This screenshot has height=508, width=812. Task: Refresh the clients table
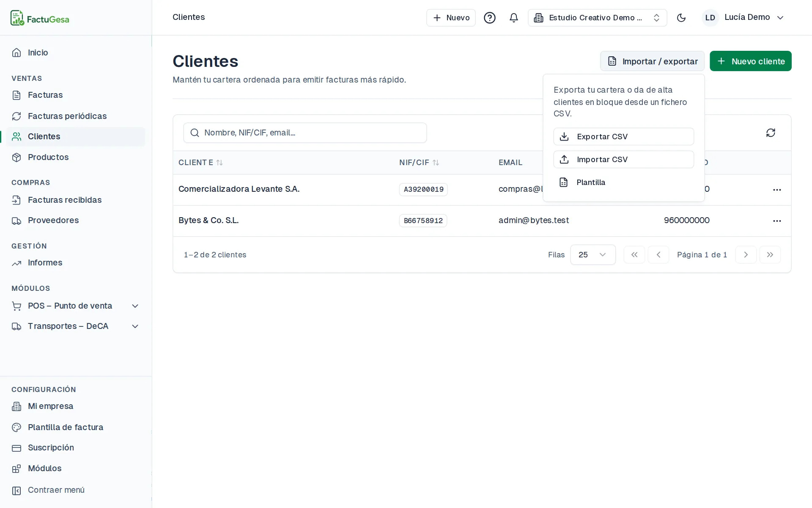771,133
